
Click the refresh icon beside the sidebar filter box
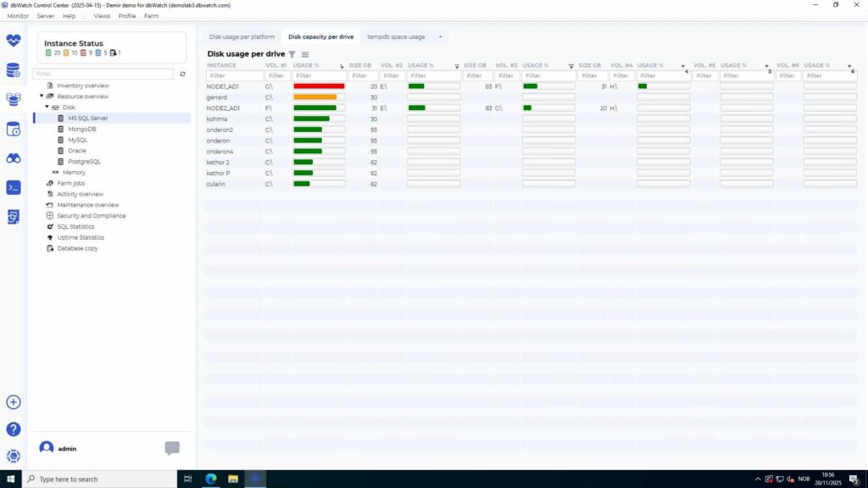pos(181,74)
